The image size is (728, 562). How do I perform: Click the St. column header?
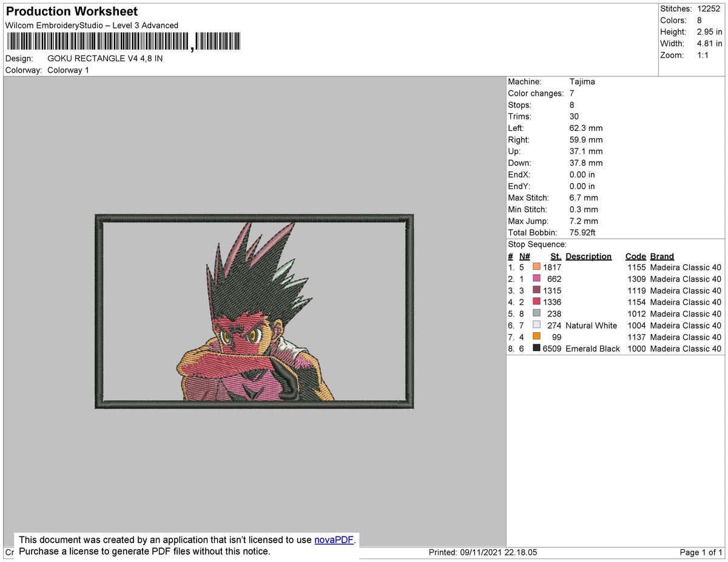(x=556, y=256)
